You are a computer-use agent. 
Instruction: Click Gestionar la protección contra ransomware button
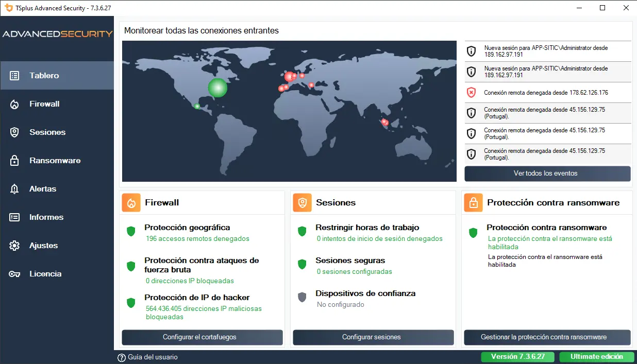547,337
